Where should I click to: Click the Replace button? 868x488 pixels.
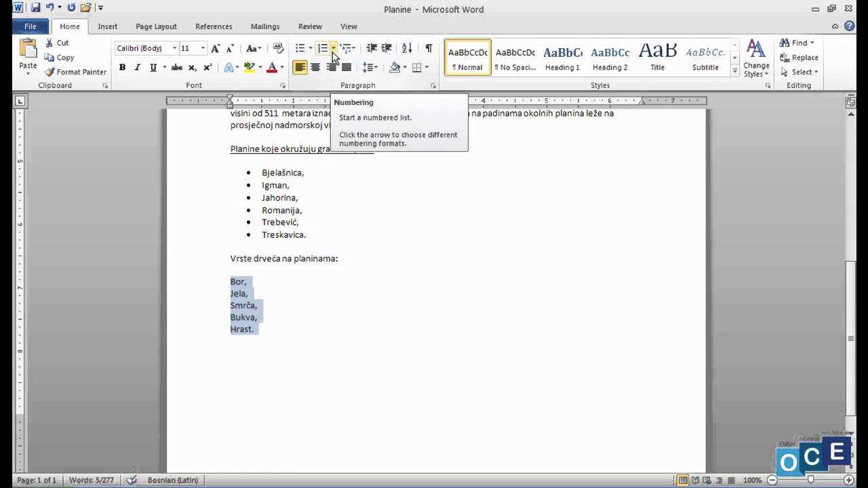(x=799, y=58)
